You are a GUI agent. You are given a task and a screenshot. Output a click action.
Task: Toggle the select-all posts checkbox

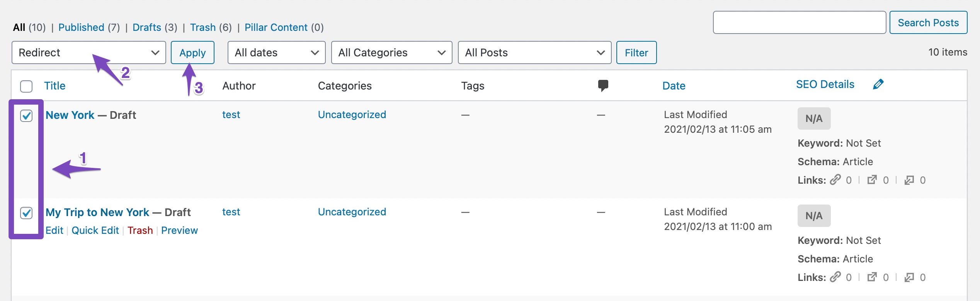pyautogui.click(x=26, y=86)
